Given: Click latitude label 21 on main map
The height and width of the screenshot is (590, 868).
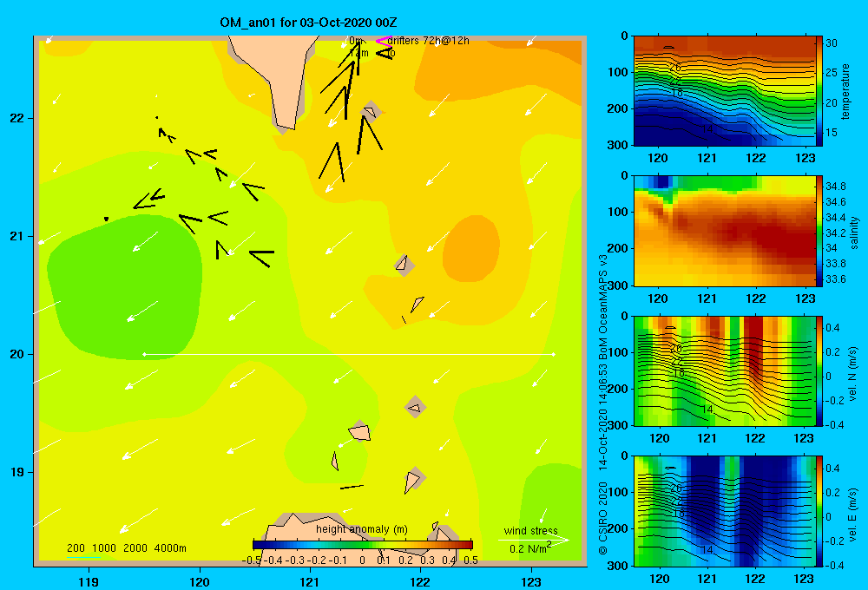Looking at the screenshot, I should point(16,236).
